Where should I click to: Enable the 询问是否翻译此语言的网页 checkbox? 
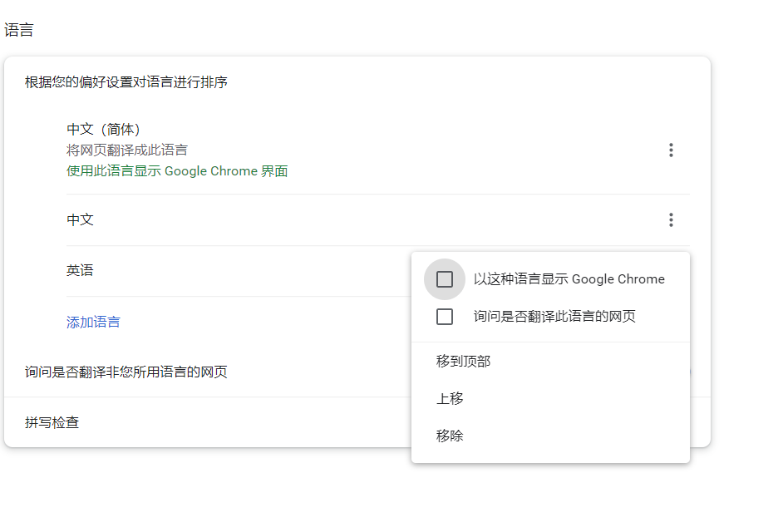pyautogui.click(x=445, y=317)
